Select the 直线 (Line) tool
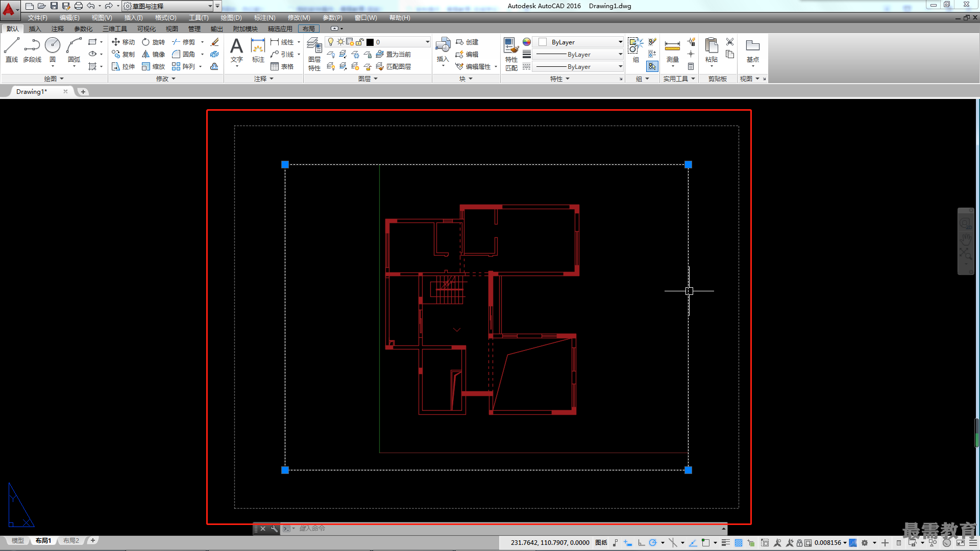 click(x=11, y=49)
